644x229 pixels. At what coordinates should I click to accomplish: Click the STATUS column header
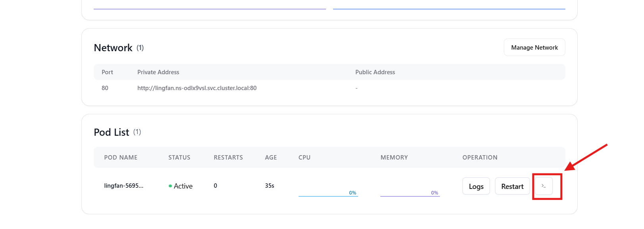(179, 158)
